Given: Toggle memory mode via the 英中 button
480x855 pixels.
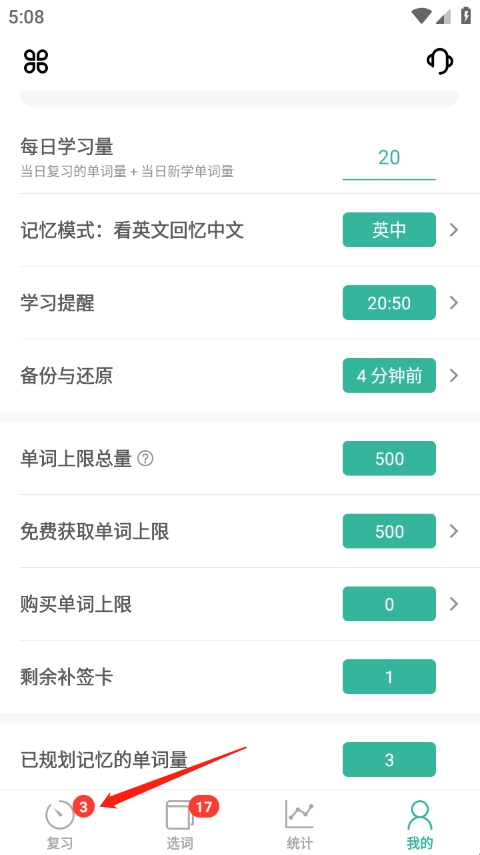Looking at the screenshot, I should 389,230.
